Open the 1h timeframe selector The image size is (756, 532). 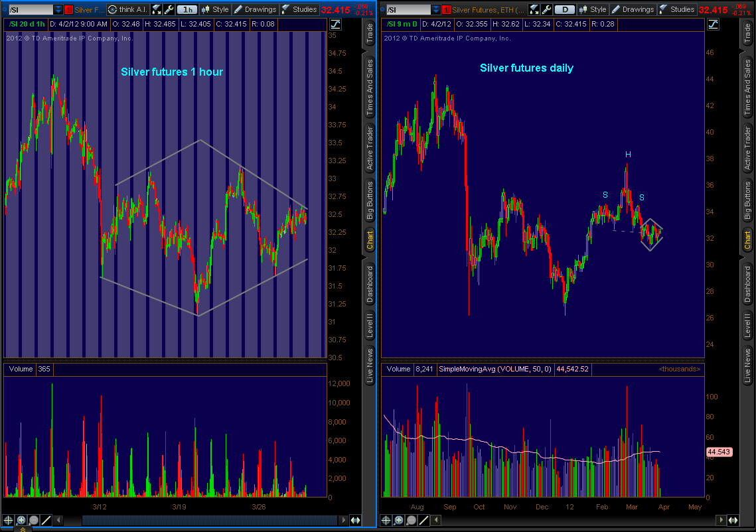(188, 9)
